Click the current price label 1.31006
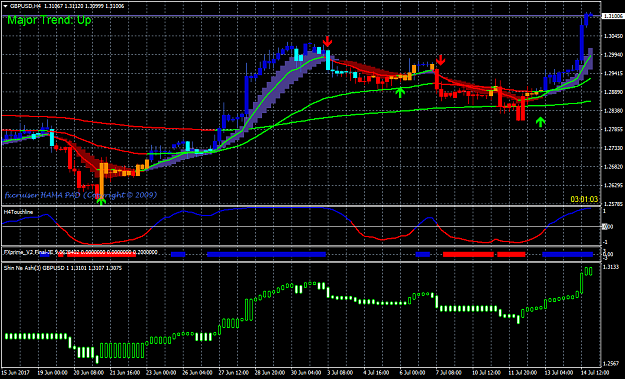The width and height of the screenshot is (625, 379). pyautogui.click(x=612, y=16)
